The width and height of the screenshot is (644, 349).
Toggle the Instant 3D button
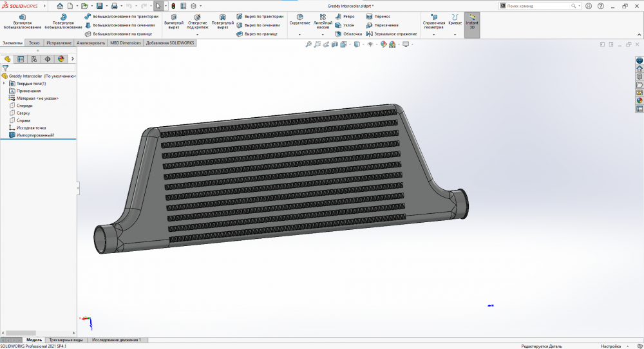pyautogui.click(x=472, y=23)
